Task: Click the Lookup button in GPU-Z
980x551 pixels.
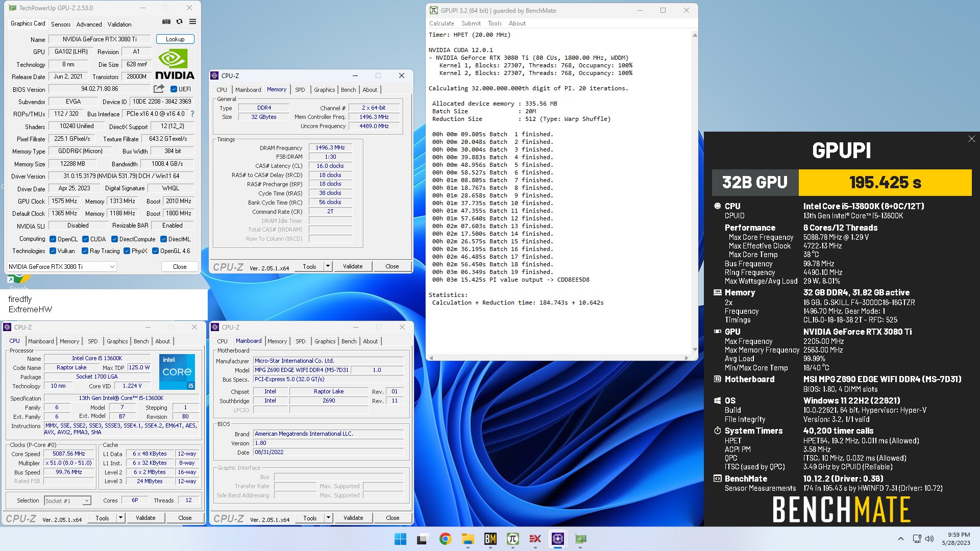Action: click(x=175, y=39)
